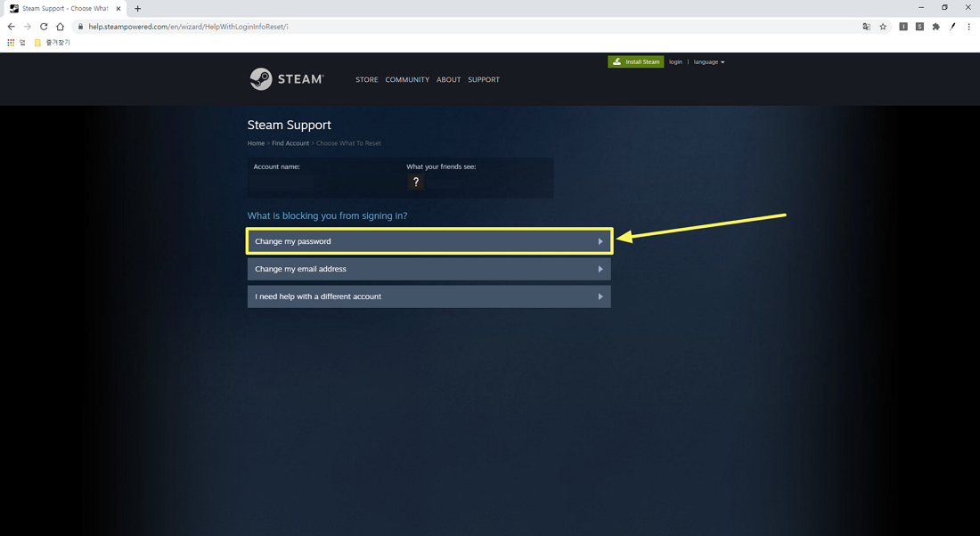The height and width of the screenshot is (536, 980).
Task: Click the first square extension icon in toolbar
Action: click(903, 26)
